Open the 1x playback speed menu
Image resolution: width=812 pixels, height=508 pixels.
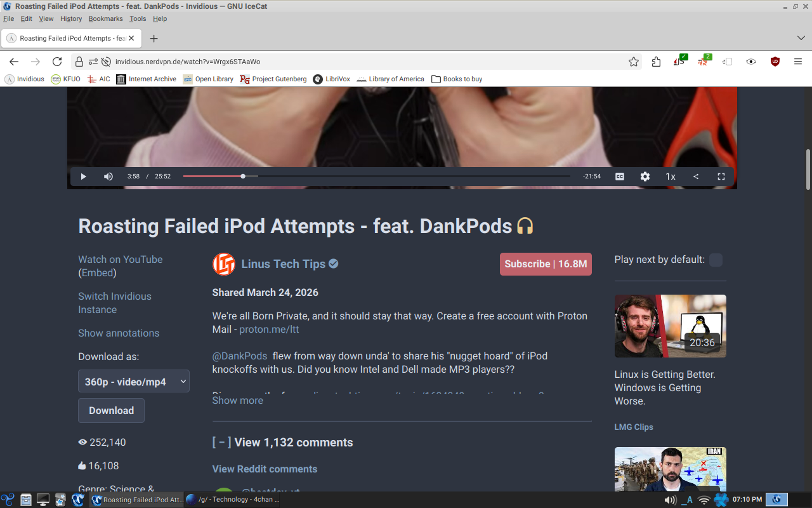(671, 177)
